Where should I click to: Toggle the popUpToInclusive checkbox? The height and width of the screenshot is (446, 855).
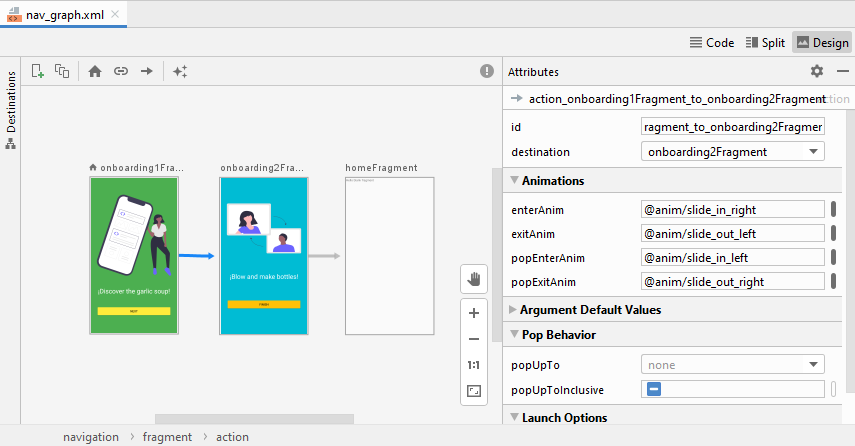pyautogui.click(x=654, y=389)
